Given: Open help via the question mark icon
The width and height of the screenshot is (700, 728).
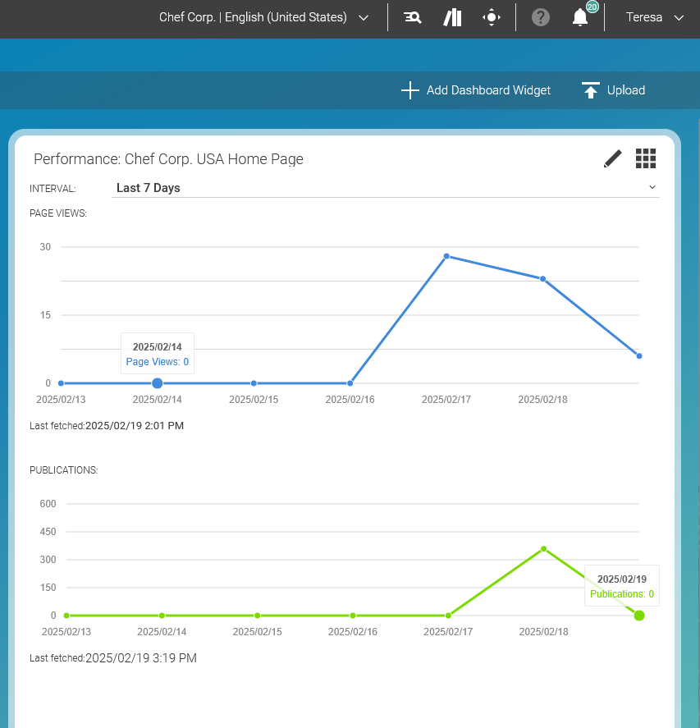Looking at the screenshot, I should tap(540, 16).
